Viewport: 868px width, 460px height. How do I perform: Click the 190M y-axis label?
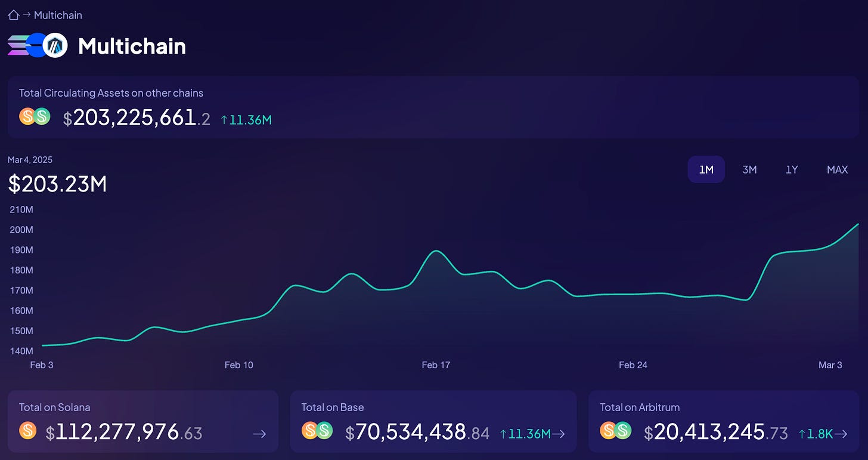[x=21, y=250]
